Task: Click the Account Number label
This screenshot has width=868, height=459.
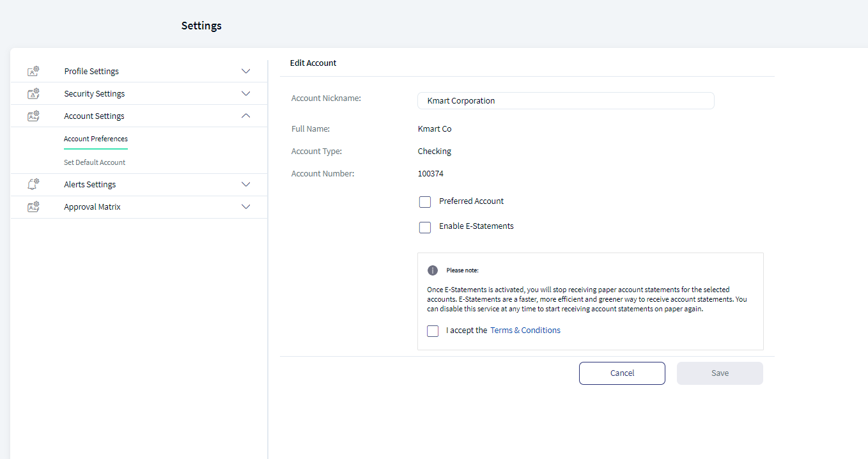Action: (x=323, y=173)
